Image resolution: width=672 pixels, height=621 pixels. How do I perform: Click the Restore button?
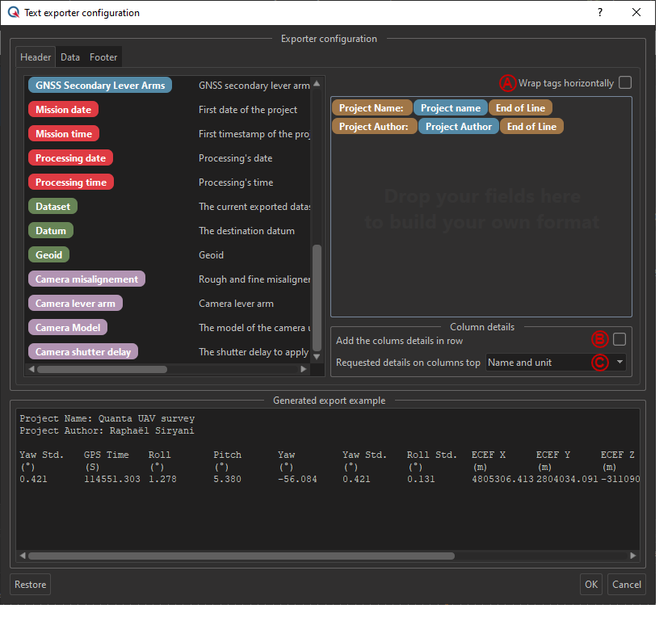point(30,584)
